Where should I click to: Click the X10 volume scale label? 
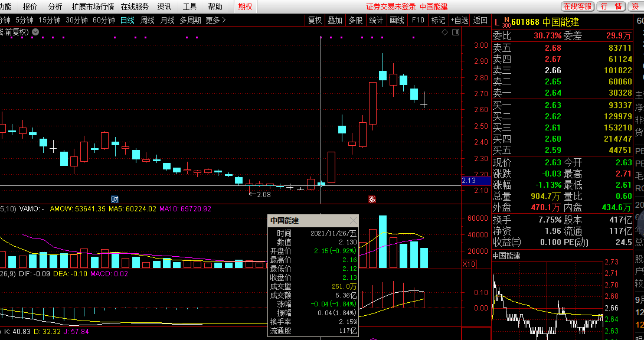point(469,264)
